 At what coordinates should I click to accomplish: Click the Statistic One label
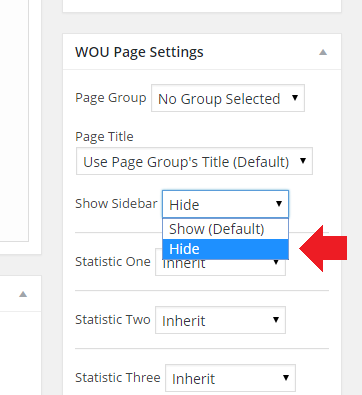tap(113, 262)
